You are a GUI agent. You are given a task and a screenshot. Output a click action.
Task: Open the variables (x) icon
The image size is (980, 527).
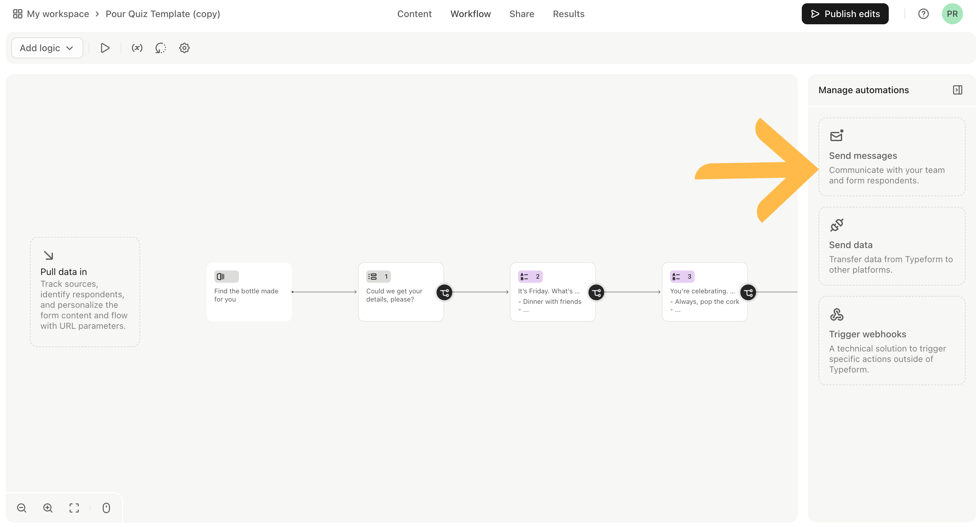(137, 48)
